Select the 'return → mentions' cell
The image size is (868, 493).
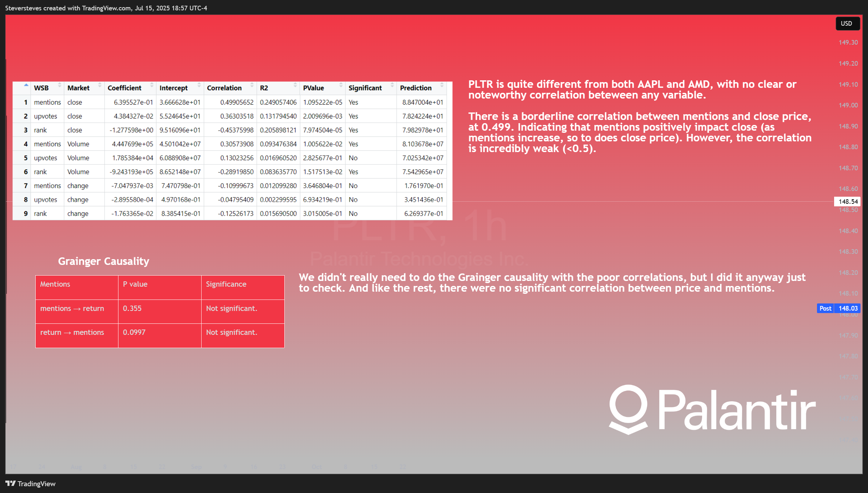pyautogui.click(x=77, y=336)
